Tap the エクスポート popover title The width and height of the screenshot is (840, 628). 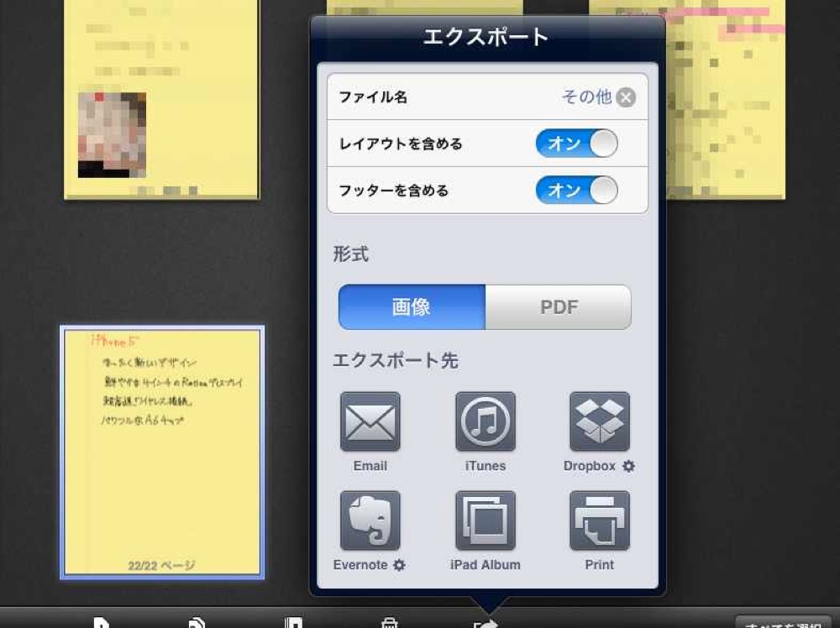486,37
